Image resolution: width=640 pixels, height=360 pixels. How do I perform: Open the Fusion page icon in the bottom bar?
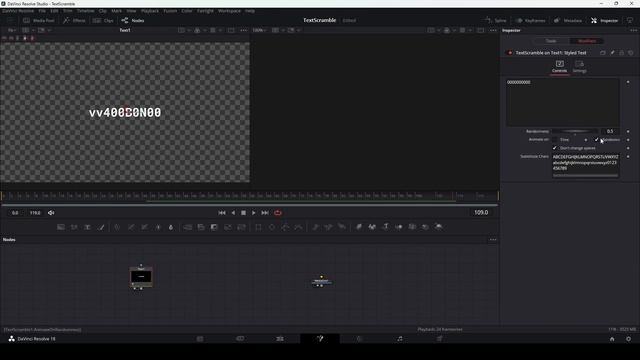320,338
